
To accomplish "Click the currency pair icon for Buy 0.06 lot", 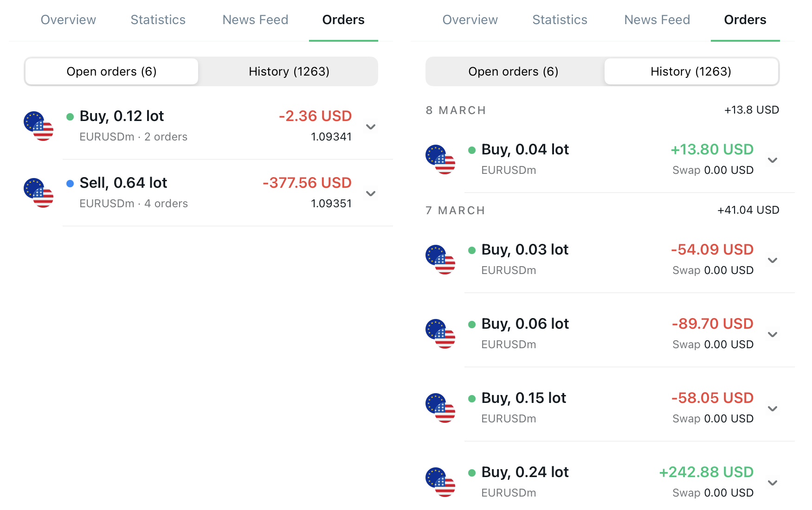I will [440, 334].
